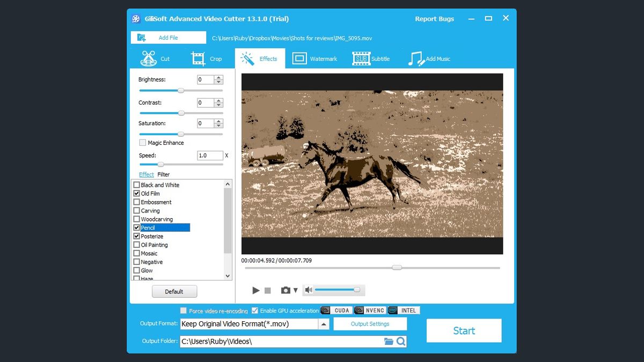Image resolution: width=644 pixels, height=362 pixels.
Task: Increase Brightness with the up stepper arrow
Action: 218,77
